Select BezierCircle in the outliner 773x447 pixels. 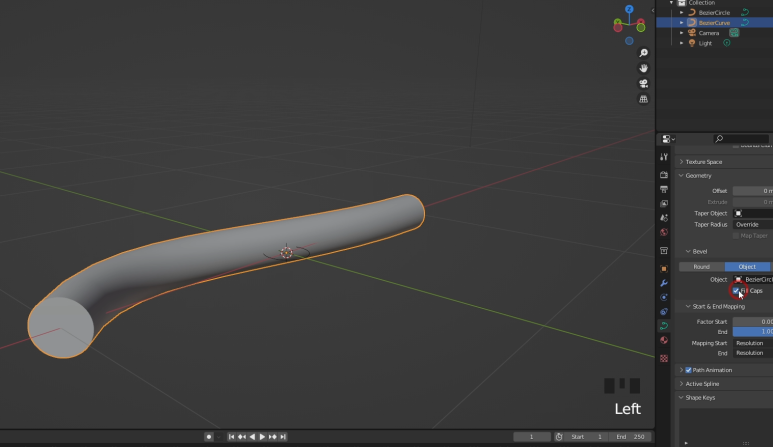pos(714,12)
